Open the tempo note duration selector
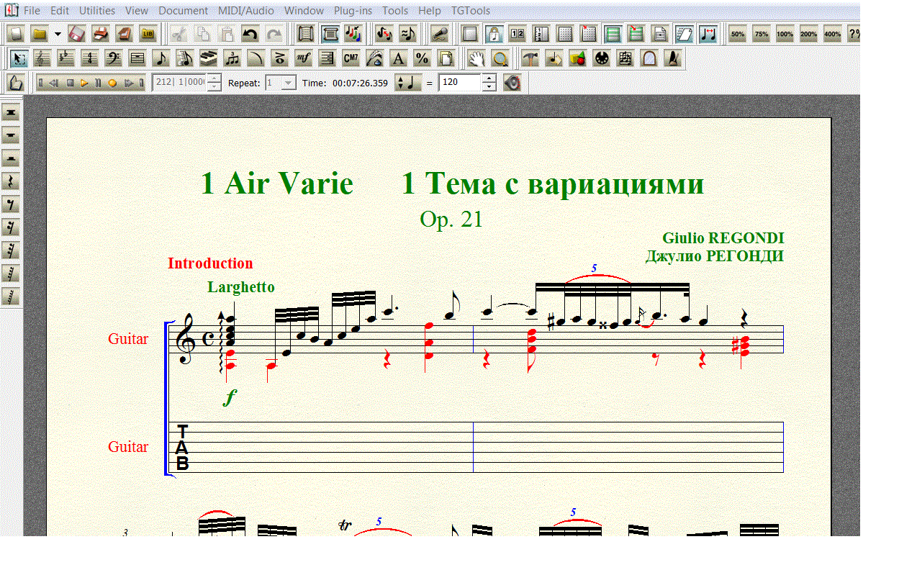 coord(407,83)
